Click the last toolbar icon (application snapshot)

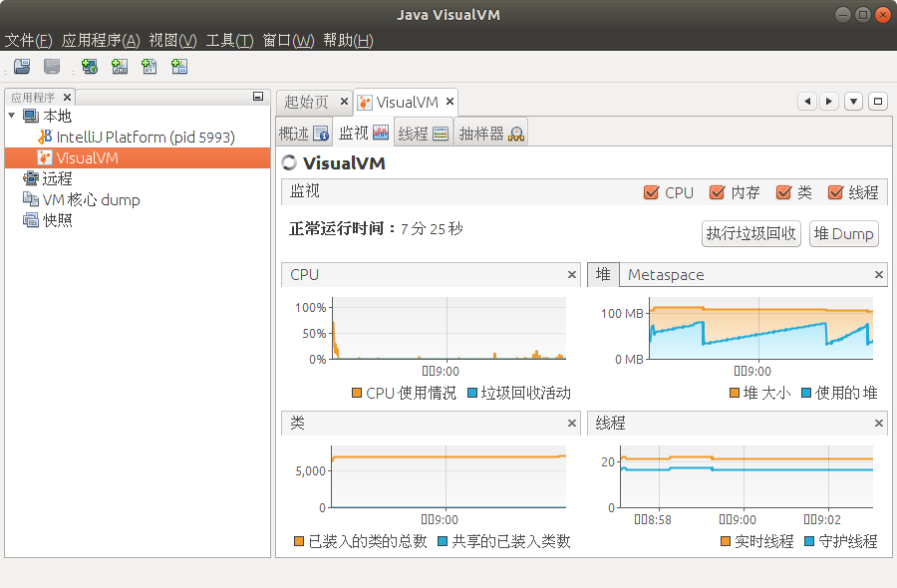click(179, 67)
